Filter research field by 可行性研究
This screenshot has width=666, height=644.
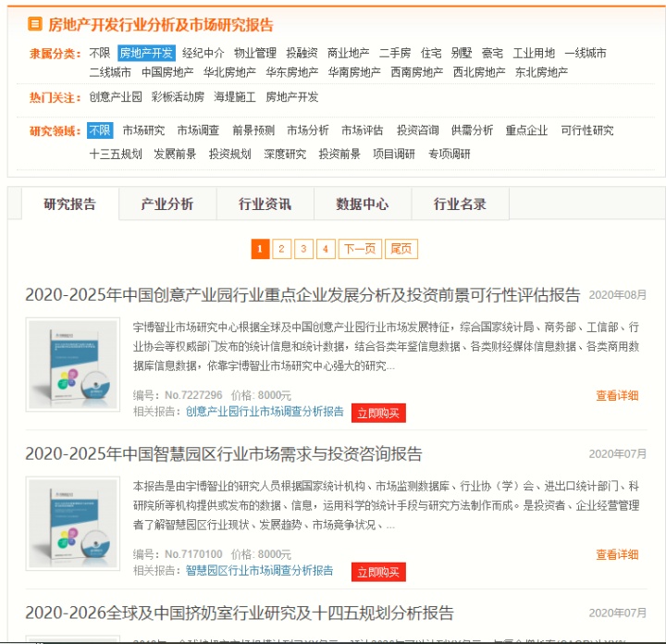coord(587,130)
